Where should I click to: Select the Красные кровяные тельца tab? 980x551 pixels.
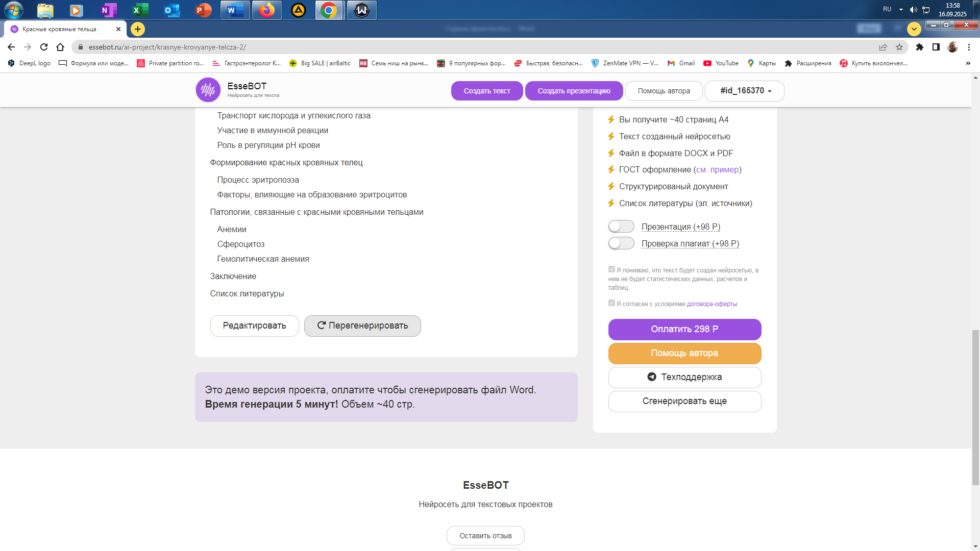(59, 29)
